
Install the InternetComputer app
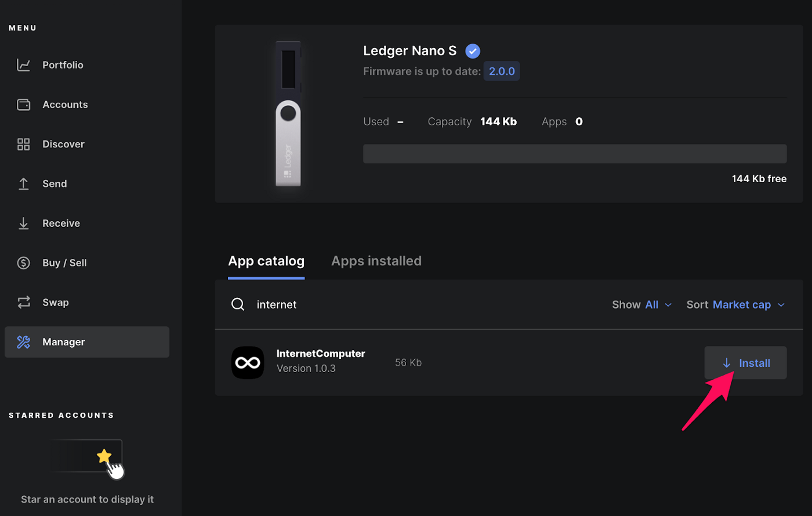coord(745,363)
